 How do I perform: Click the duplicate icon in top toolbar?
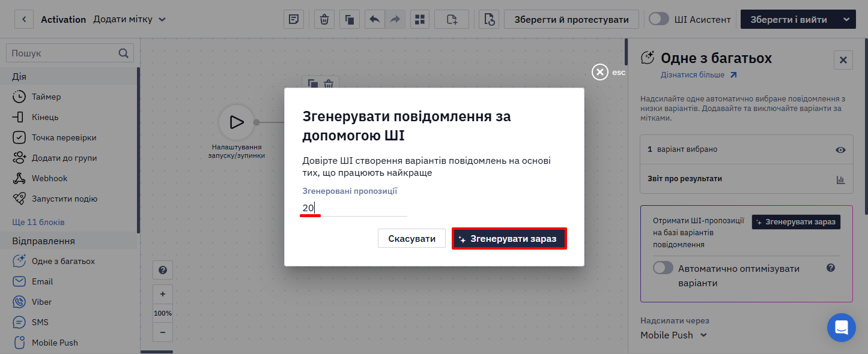coord(350,19)
